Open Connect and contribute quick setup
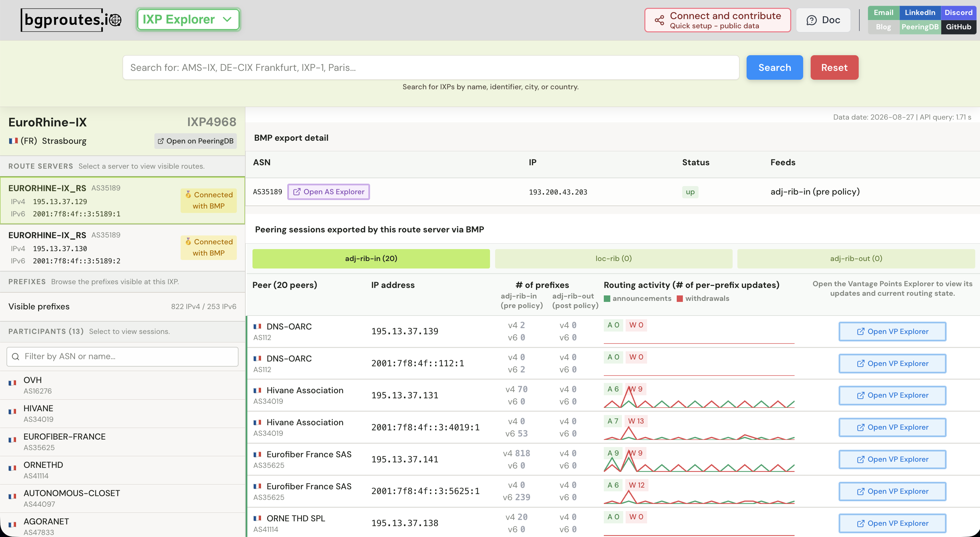 718,20
